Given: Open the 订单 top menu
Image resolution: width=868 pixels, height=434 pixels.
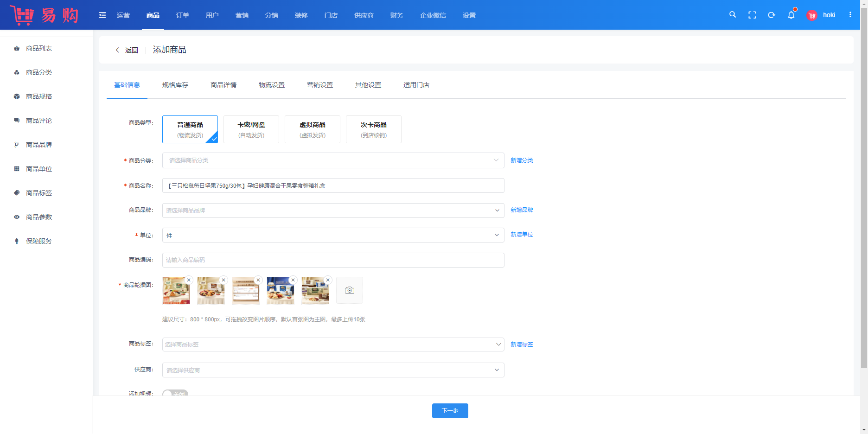Looking at the screenshot, I should 183,15.
